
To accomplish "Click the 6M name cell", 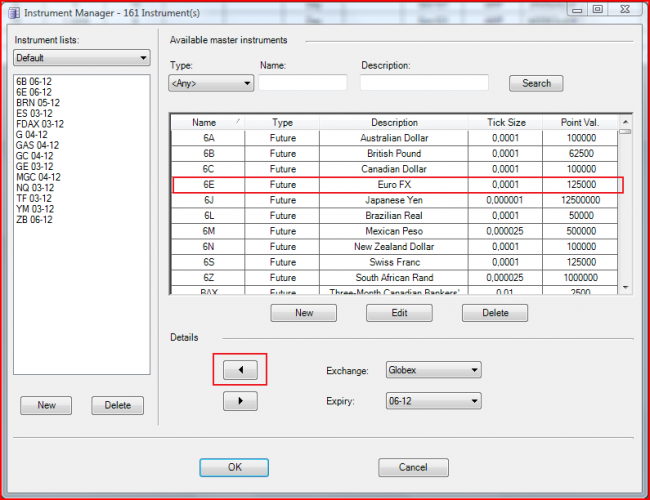I will [x=208, y=231].
